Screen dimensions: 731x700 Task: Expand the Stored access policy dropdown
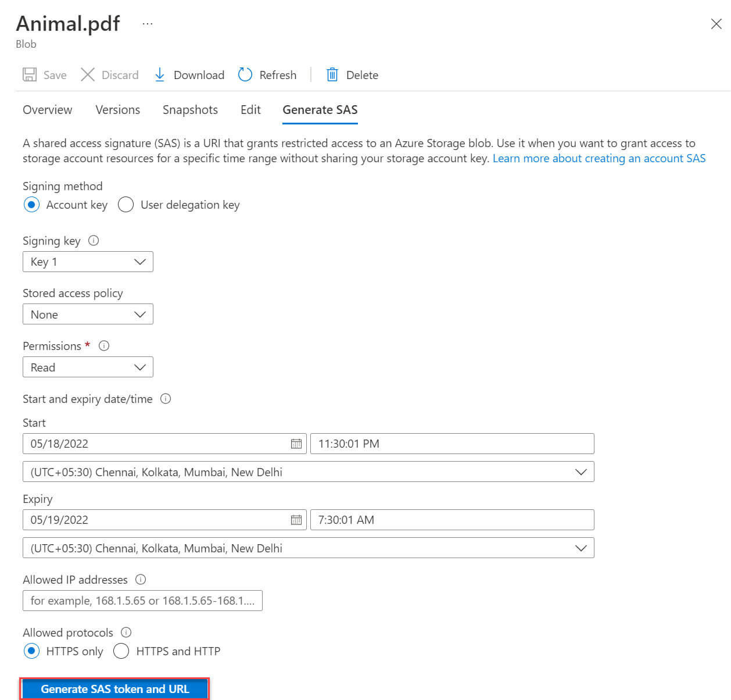click(87, 314)
